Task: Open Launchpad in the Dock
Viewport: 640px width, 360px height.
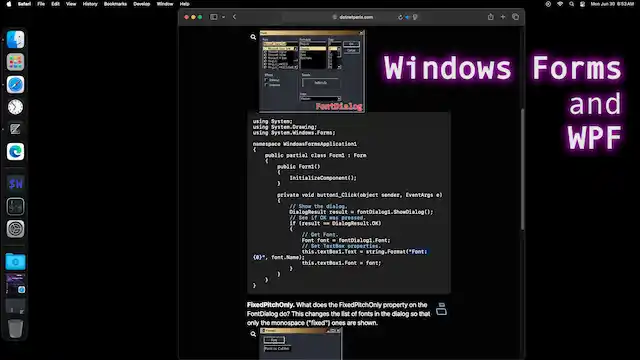Action: (x=16, y=62)
